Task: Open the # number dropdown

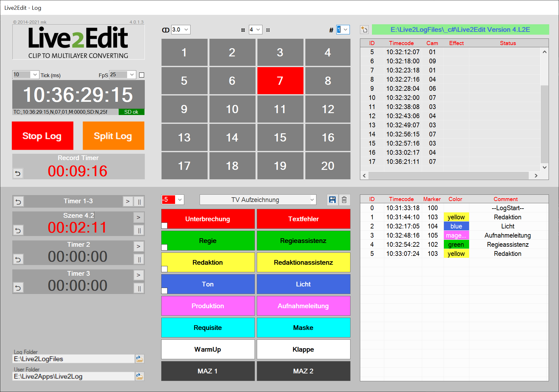Action: [x=345, y=30]
